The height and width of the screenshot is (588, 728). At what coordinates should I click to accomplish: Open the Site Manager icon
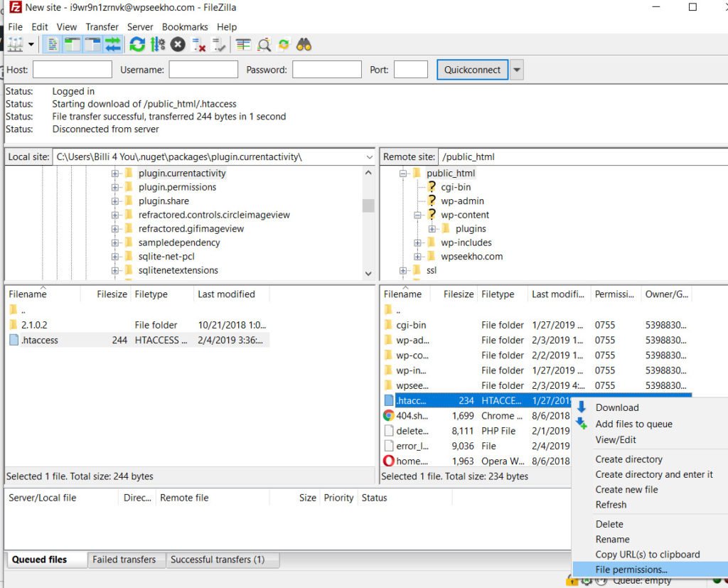coord(15,45)
